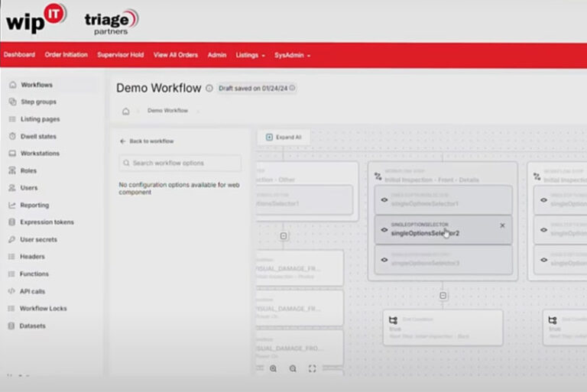This screenshot has width=587, height=392.
Task: Toggle eye icon for singleOptionsSelector3
Action: (384, 260)
